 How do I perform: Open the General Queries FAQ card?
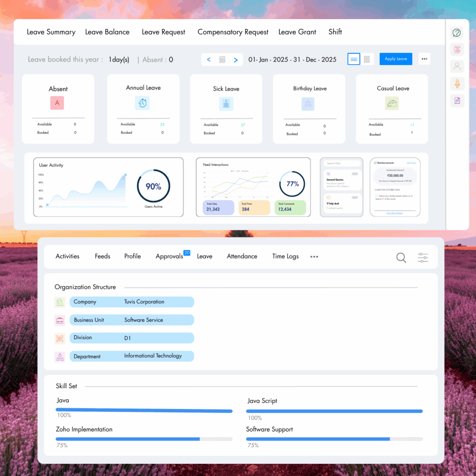coord(343,180)
